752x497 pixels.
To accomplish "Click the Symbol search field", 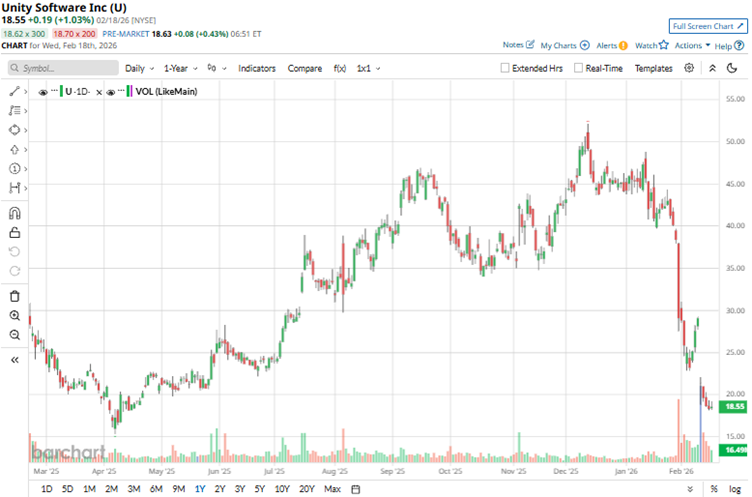I will (x=63, y=68).
